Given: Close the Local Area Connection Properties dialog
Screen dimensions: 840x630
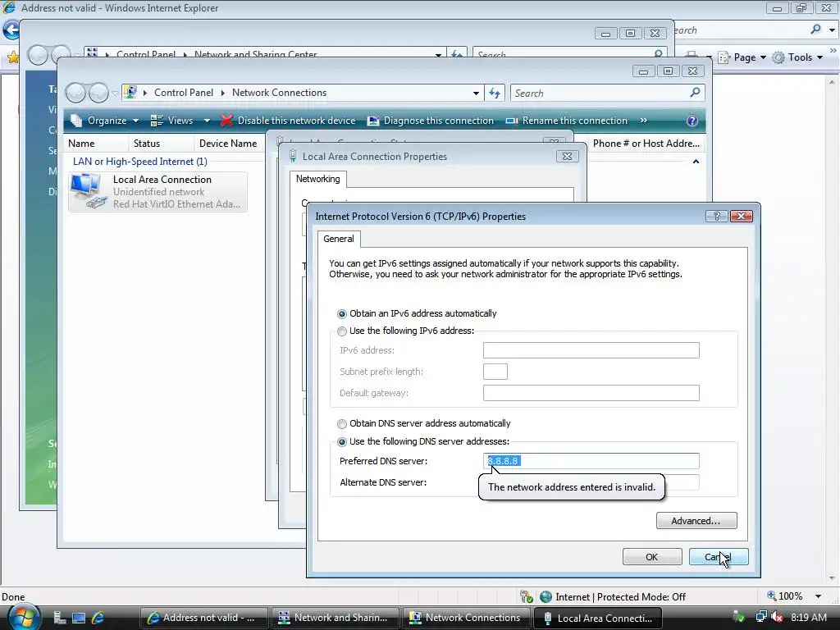Looking at the screenshot, I should (x=567, y=157).
